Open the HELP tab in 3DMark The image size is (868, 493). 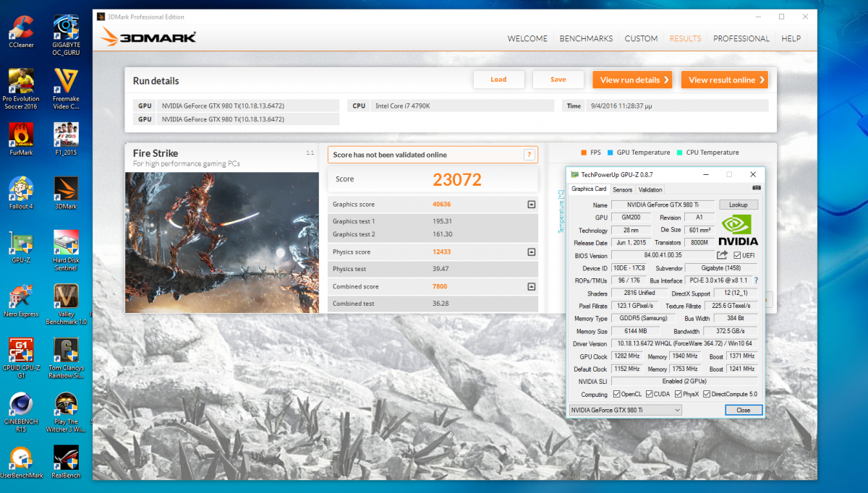tap(791, 39)
